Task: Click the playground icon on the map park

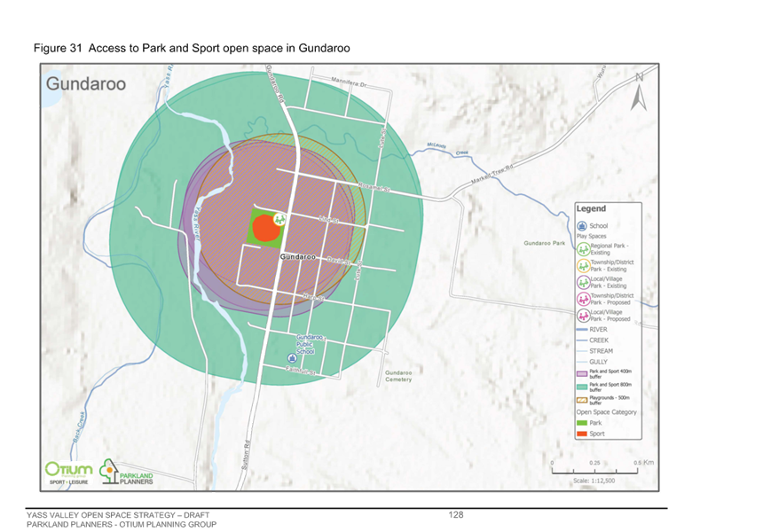Action: pos(279,220)
